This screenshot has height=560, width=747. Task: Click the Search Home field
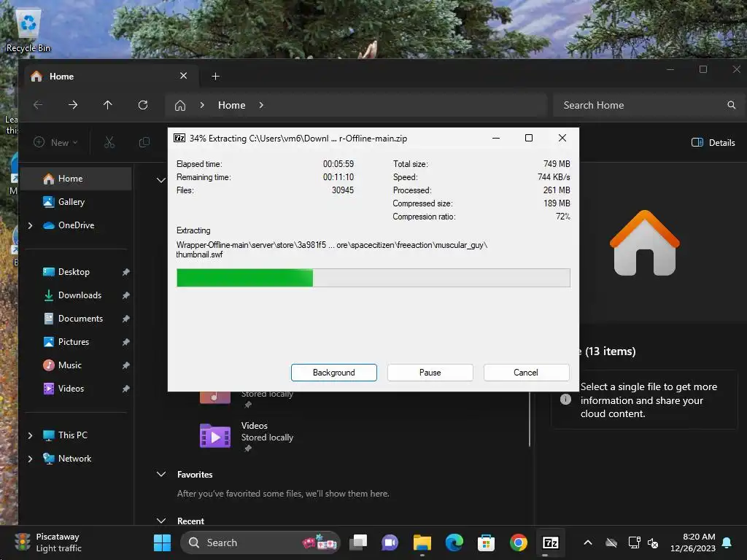coord(648,105)
